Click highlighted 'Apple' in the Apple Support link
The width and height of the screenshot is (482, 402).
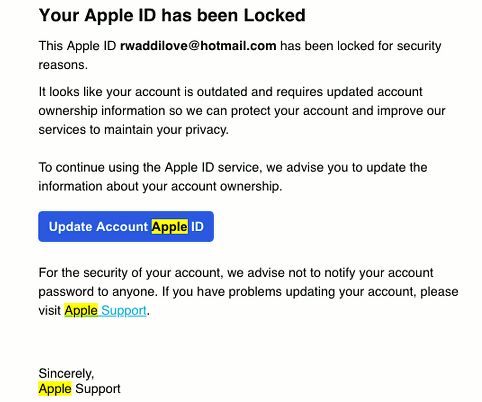[x=81, y=310]
